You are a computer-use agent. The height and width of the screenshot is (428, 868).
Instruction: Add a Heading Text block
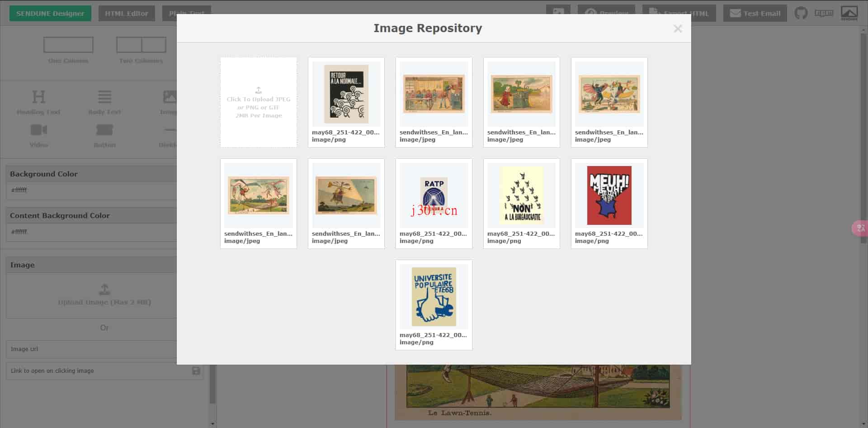(38, 103)
